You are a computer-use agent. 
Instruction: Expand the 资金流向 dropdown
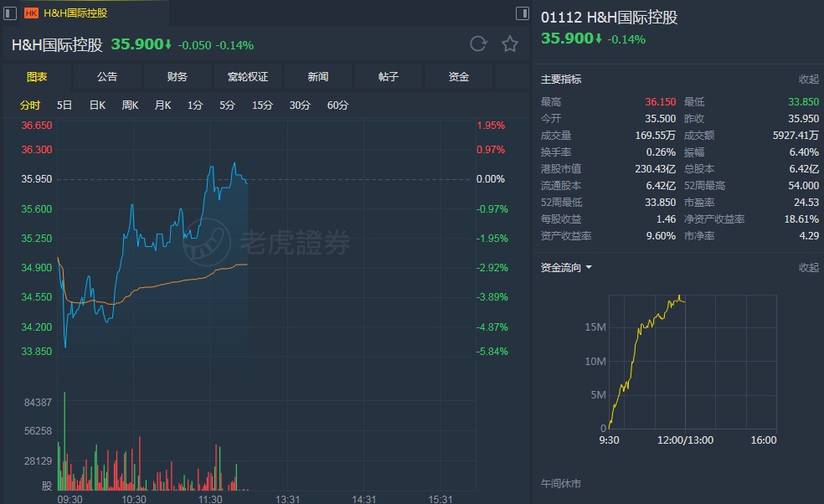click(567, 268)
